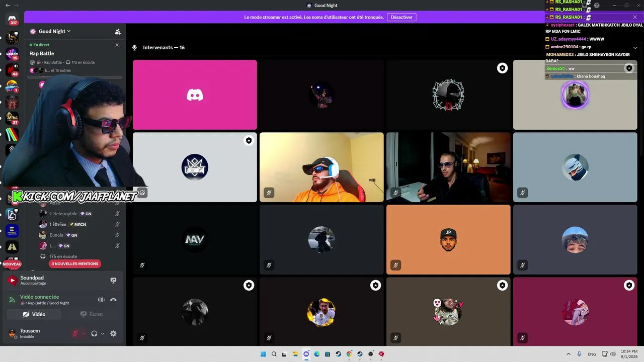644x362 pixels.
Task: Click moderator badge on the spiky-frame avatar tile
Action: pyautogui.click(x=502, y=68)
